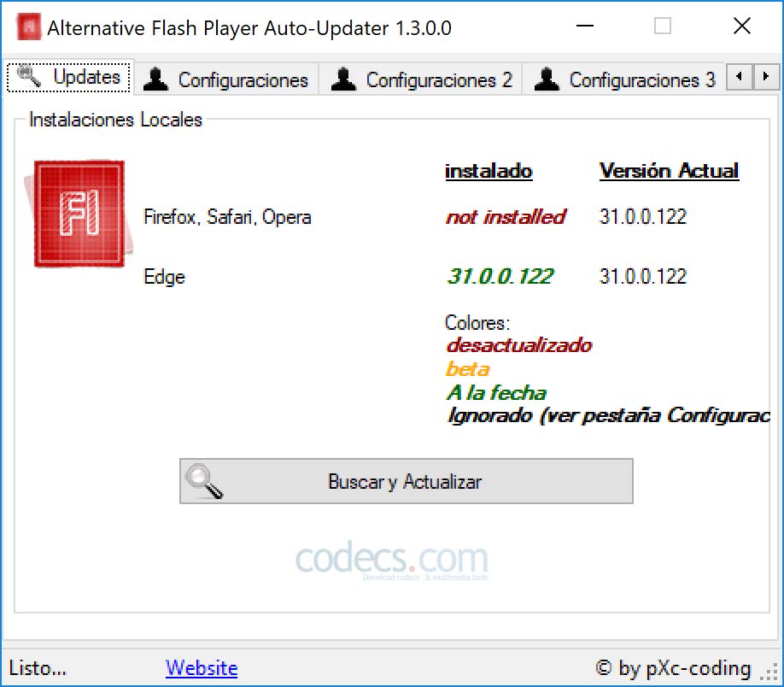Viewport: 784px width, 687px height.
Task: Click the 'instalado' column header
Action: 489,171
